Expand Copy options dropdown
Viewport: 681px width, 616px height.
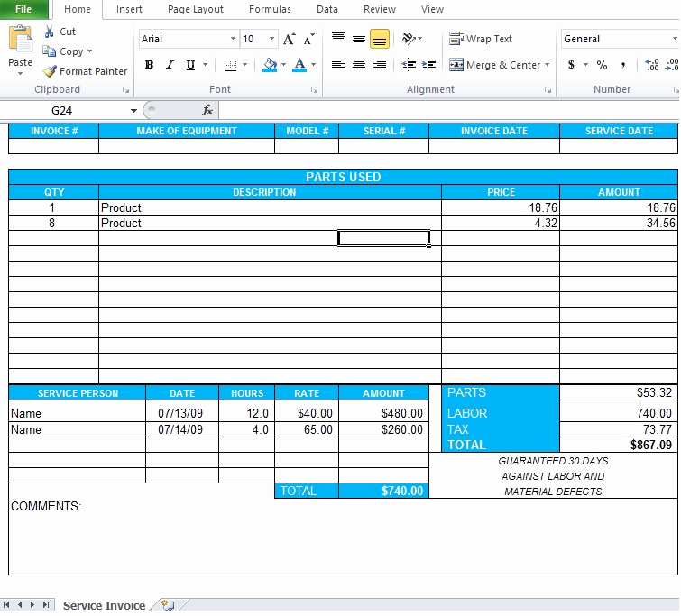point(89,51)
